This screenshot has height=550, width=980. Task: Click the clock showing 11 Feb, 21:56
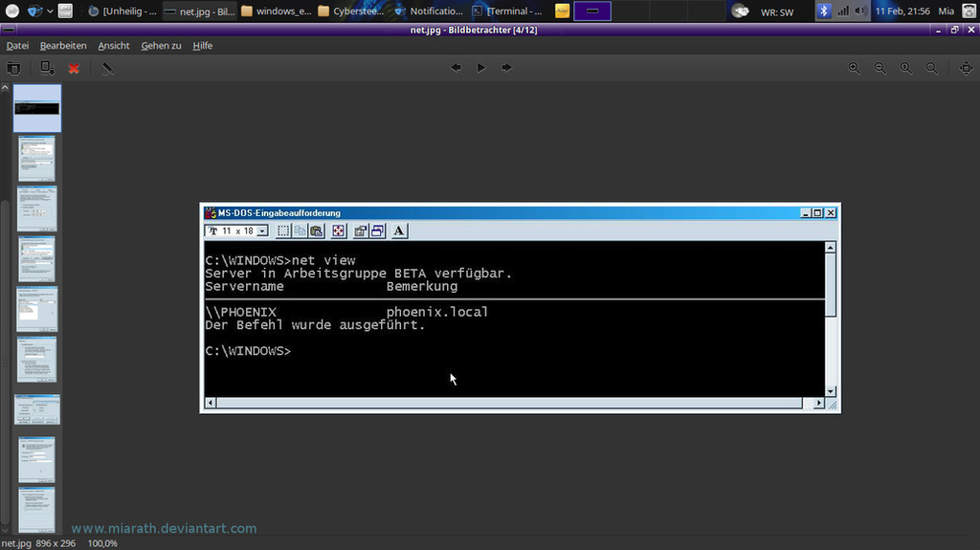(902, 11)
